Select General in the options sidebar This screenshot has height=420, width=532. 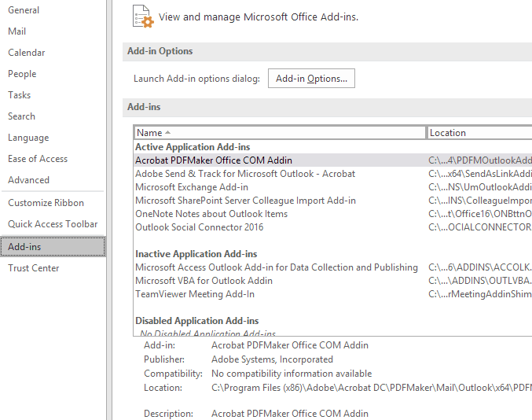click(24, 10)
